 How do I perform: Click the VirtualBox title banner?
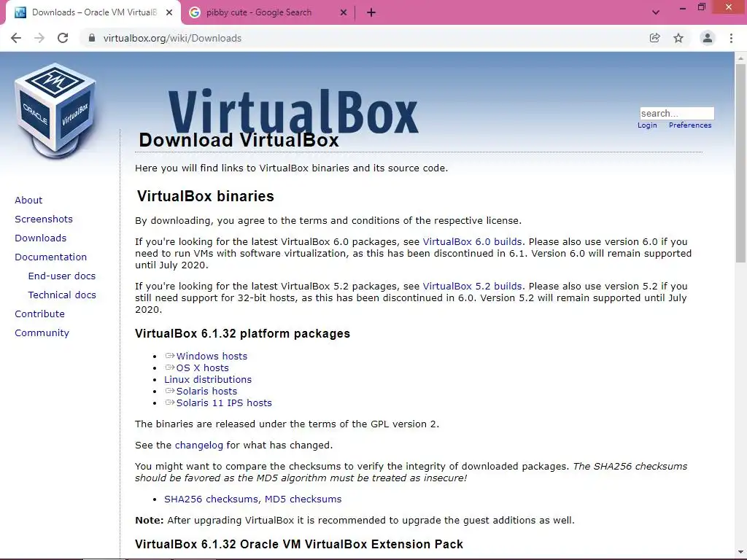[x=293, y=111]
